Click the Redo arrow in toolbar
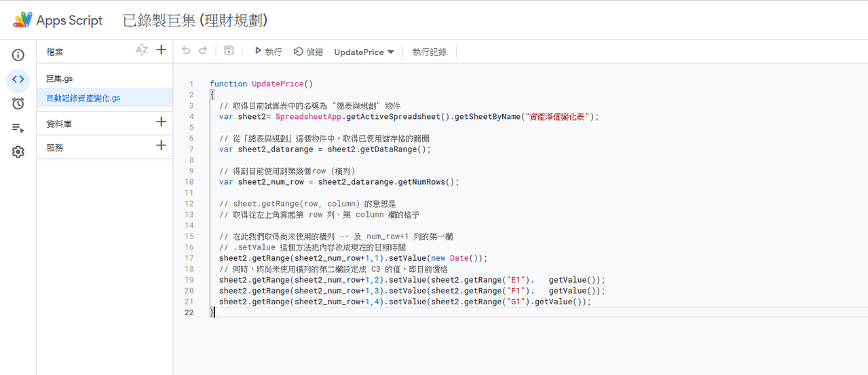The width and height of the screenshot is (868, 375). click(203, 51)
